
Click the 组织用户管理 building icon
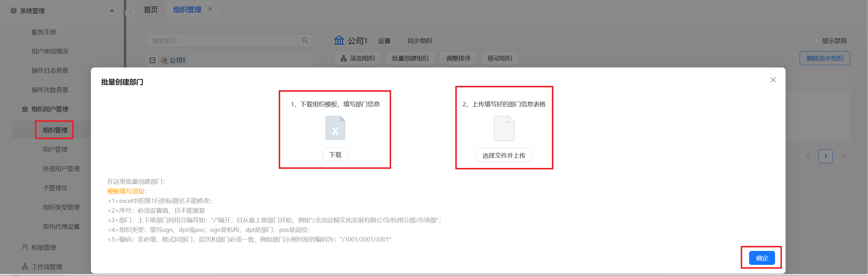[25, 109]
